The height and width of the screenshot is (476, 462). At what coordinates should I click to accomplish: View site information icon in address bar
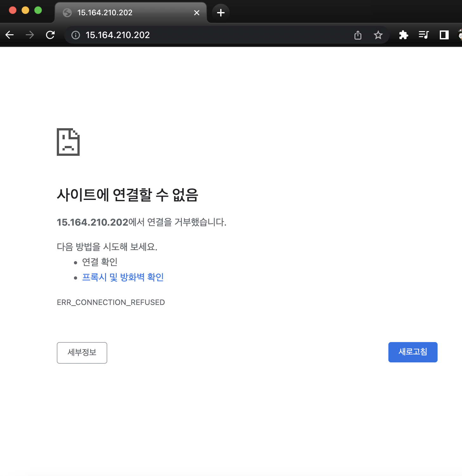(76, 35)
